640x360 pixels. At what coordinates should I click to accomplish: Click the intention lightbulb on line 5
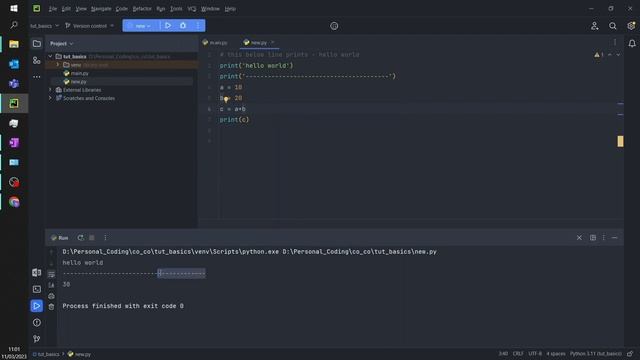pyautogui.click(x=226, y=99)
